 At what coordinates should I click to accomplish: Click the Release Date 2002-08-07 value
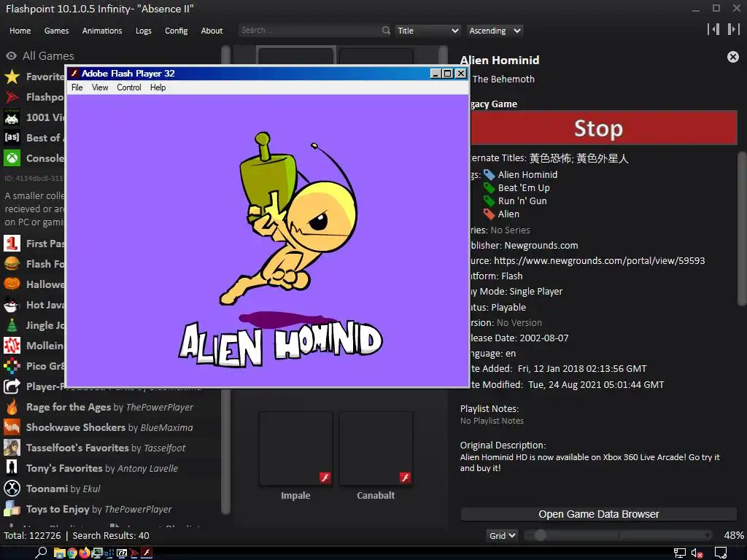pos(544,338)
